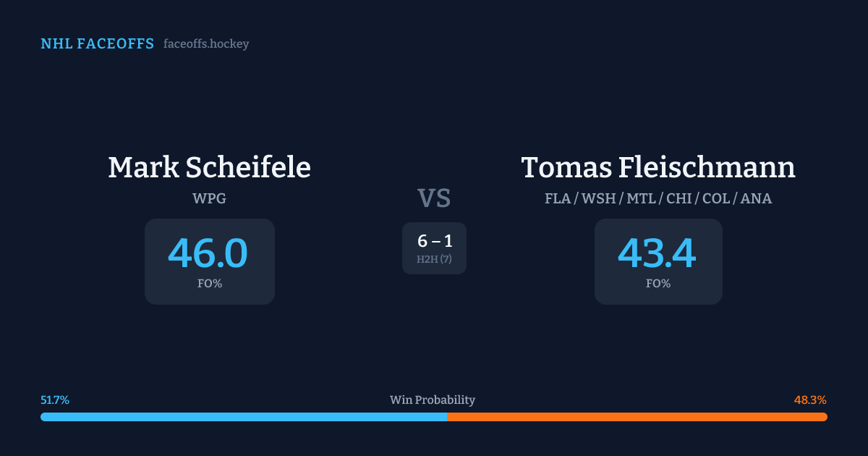
Task: Open the faceoffs.hockey site link
Action: 206,44
